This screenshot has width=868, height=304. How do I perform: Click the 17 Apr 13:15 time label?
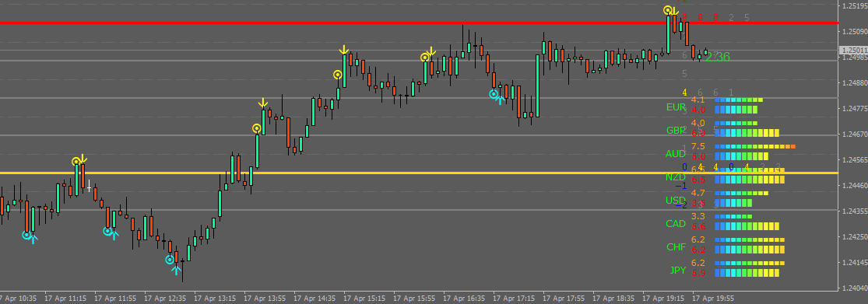tap(215, 298)
